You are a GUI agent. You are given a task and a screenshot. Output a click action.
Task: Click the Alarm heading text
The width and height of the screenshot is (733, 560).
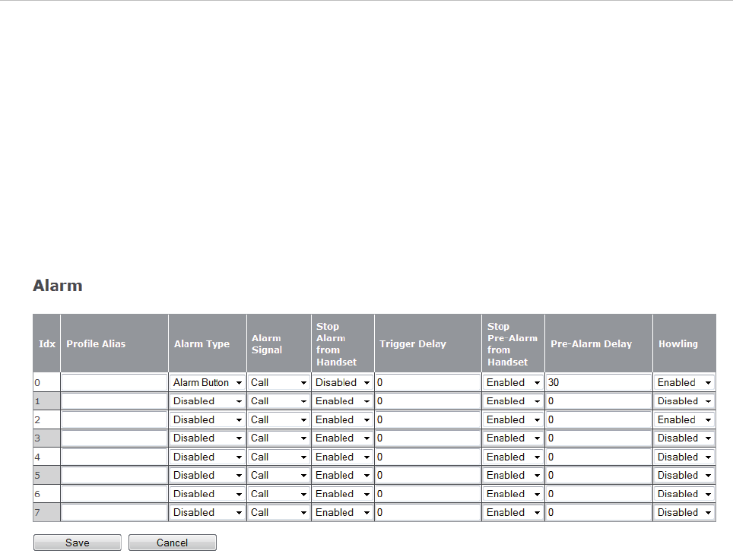click(58, 286)
